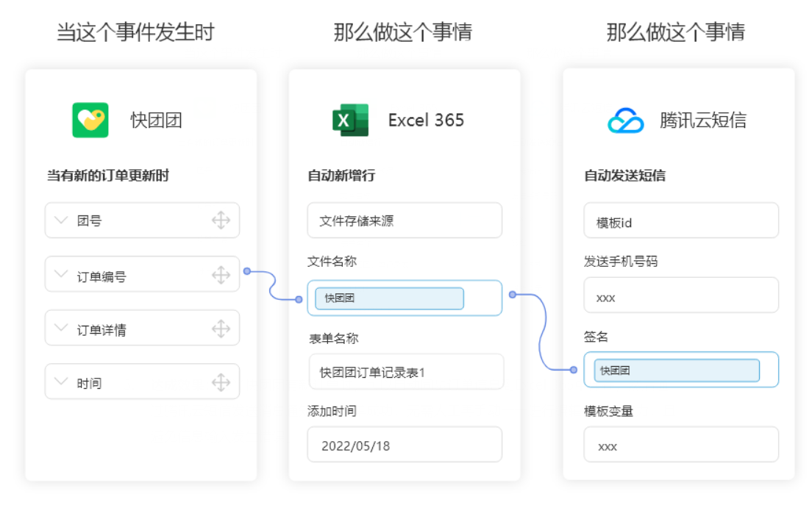
Task: Select the 快团团 tag in 签名 field
Action: (x=677, y=370)
